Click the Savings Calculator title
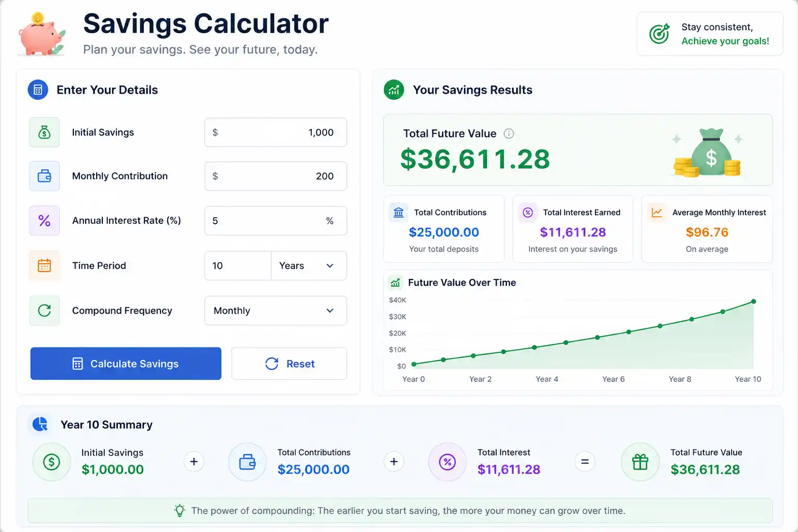798x532 pixels. [x=206, y=24]
